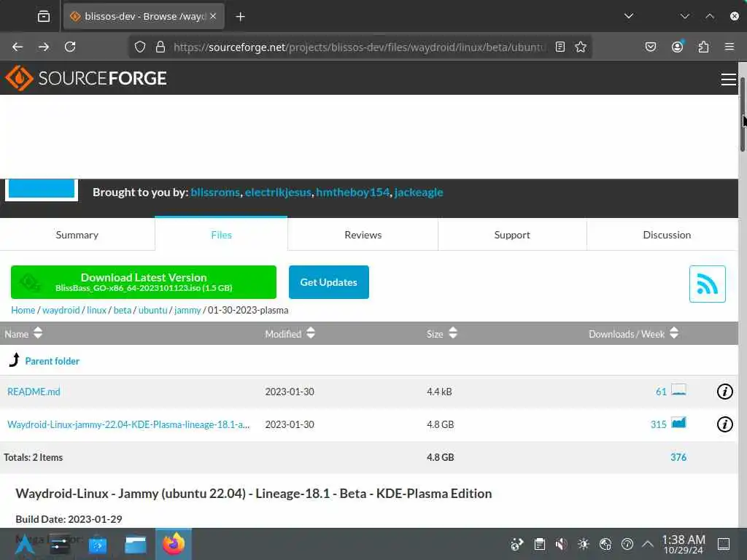Go forward to the next page
Image resolution: width=747 pixels, height=560 pixels.
(x=44, y=47)
